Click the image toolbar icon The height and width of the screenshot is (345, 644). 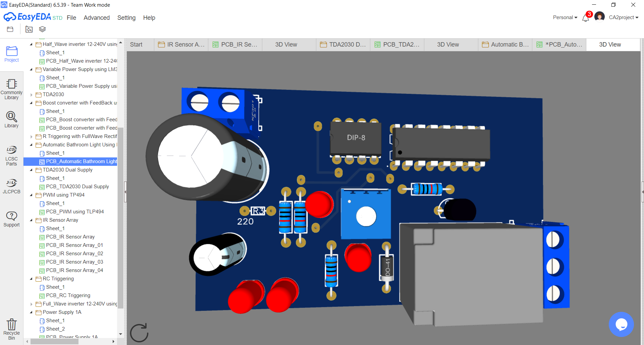point(29,29)
